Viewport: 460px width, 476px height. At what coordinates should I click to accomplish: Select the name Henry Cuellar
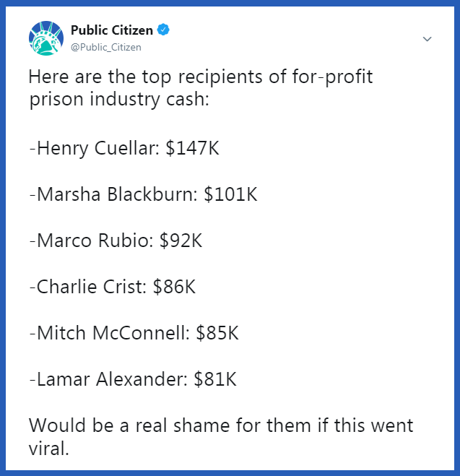(97, 150)
